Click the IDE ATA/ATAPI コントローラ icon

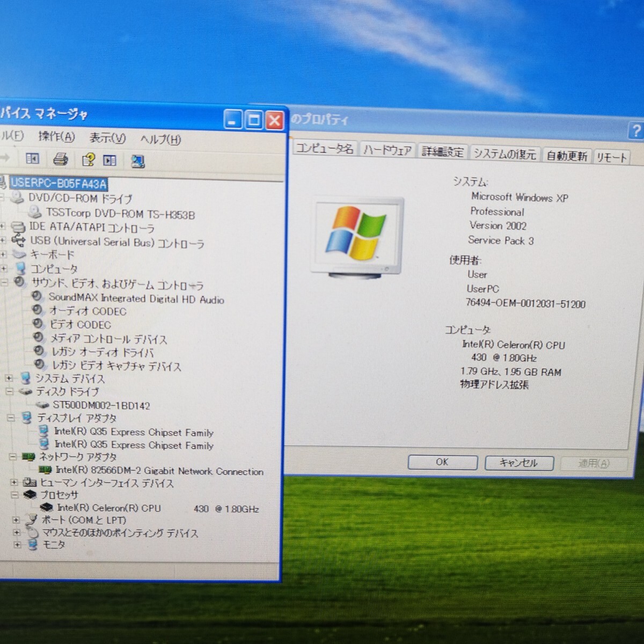tap(18, 227)
